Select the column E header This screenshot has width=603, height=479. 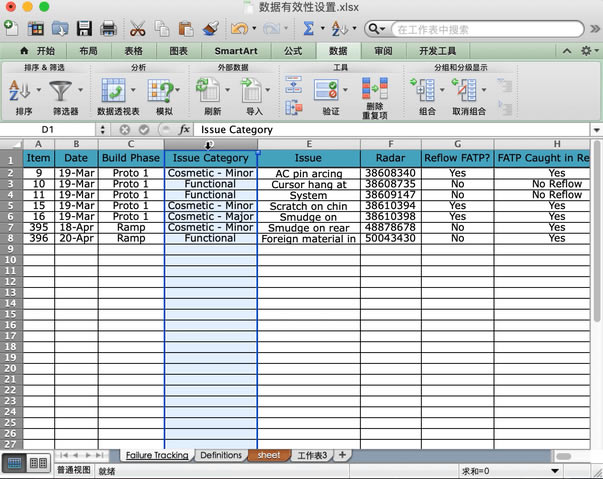308,145
